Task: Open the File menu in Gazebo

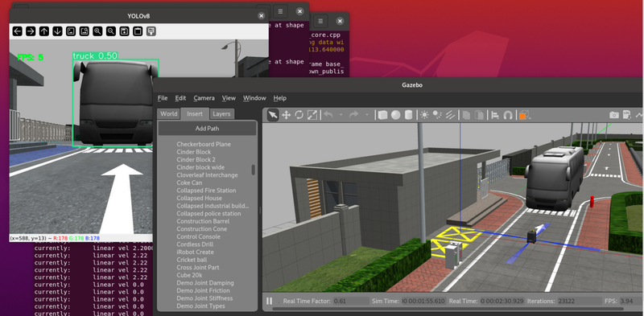Action: point(163,98)
